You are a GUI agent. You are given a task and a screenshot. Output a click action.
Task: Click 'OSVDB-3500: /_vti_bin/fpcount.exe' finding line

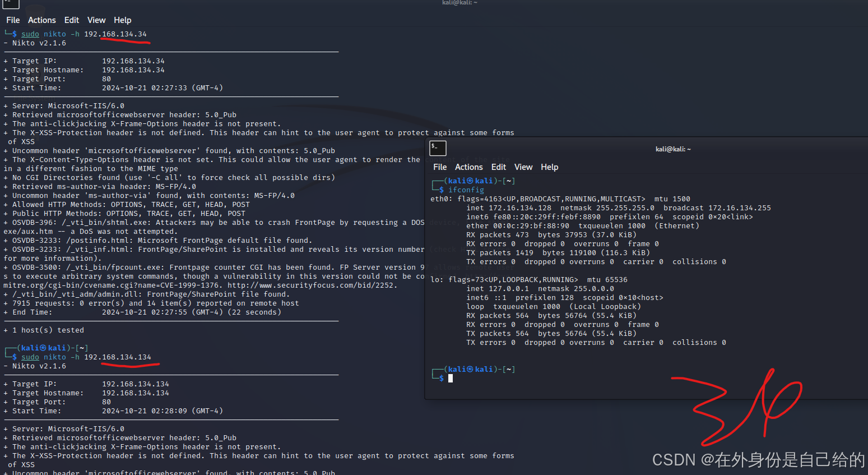[214, 268]
